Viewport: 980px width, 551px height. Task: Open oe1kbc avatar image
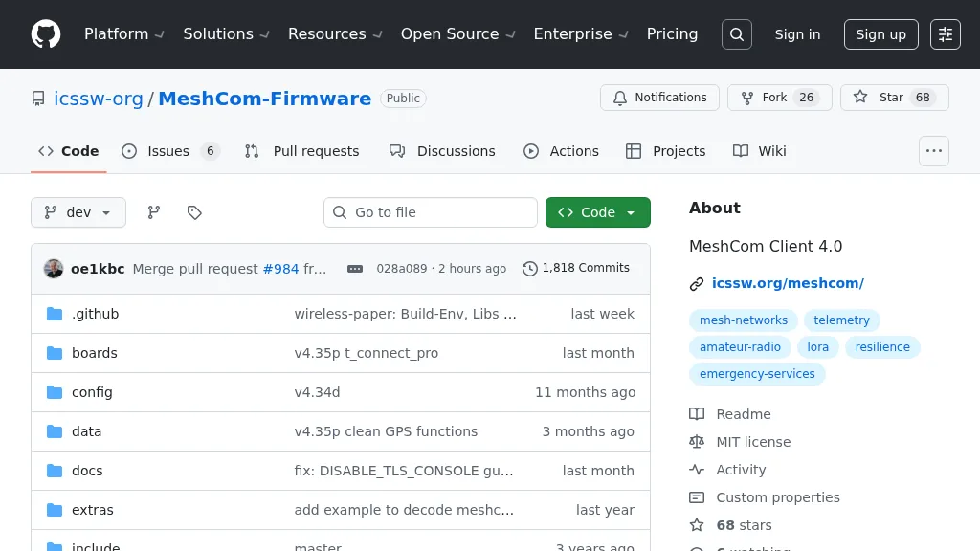click(54, 269)
